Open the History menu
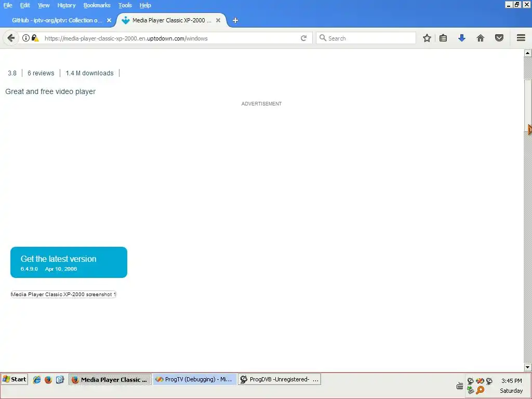Viewport: 532px width, 399px height. click(x=66, y=5)
